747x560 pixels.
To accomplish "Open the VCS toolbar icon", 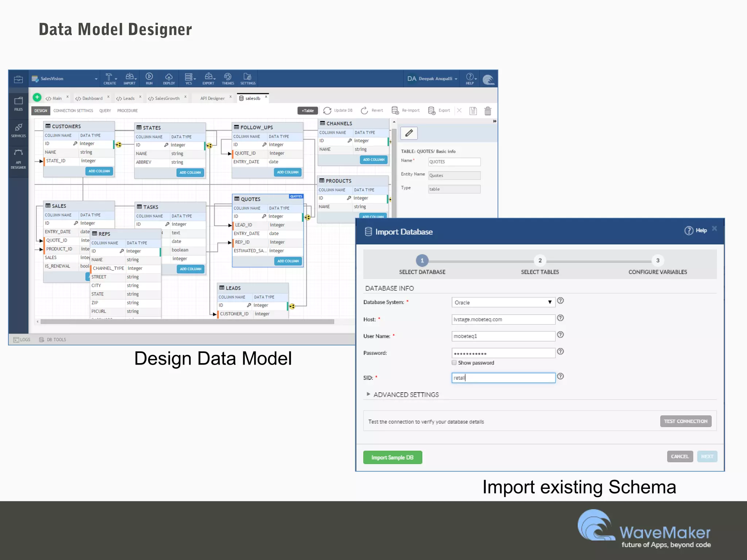I will coord(189,78).
